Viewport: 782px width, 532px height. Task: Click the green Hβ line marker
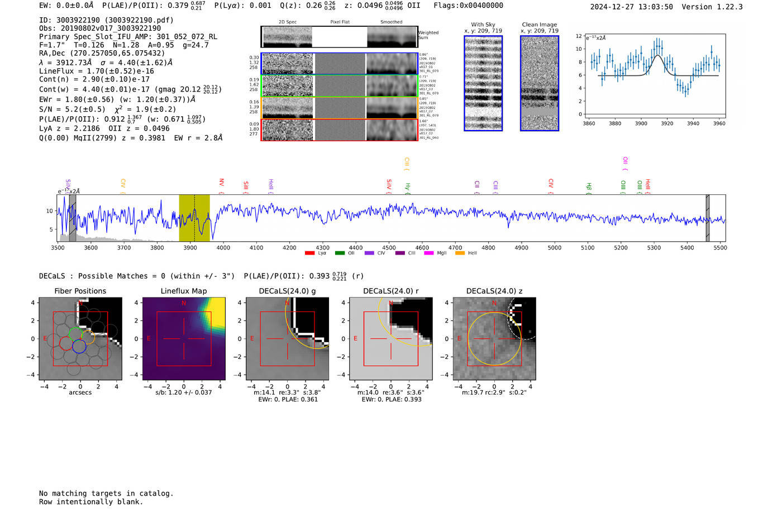point(588,188)
